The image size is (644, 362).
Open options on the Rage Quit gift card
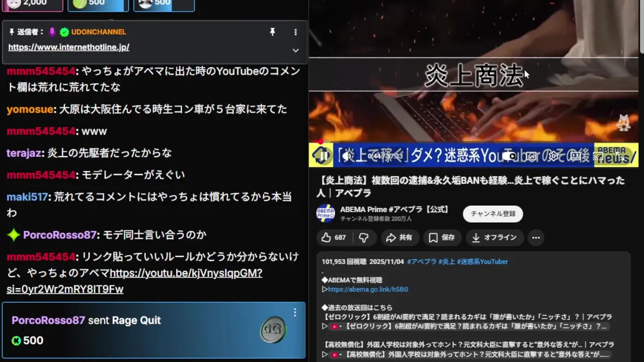point(295,313)
